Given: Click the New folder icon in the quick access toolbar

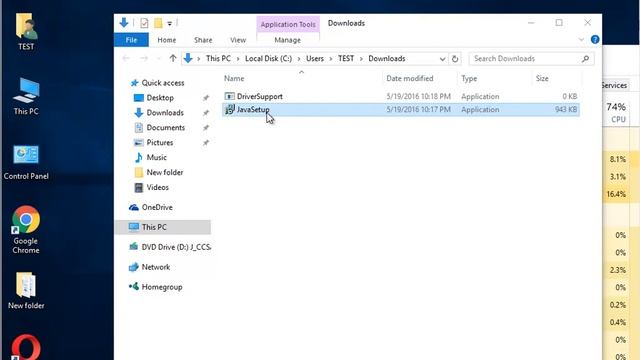Looking at the screenshot, I should pos(158,23).
